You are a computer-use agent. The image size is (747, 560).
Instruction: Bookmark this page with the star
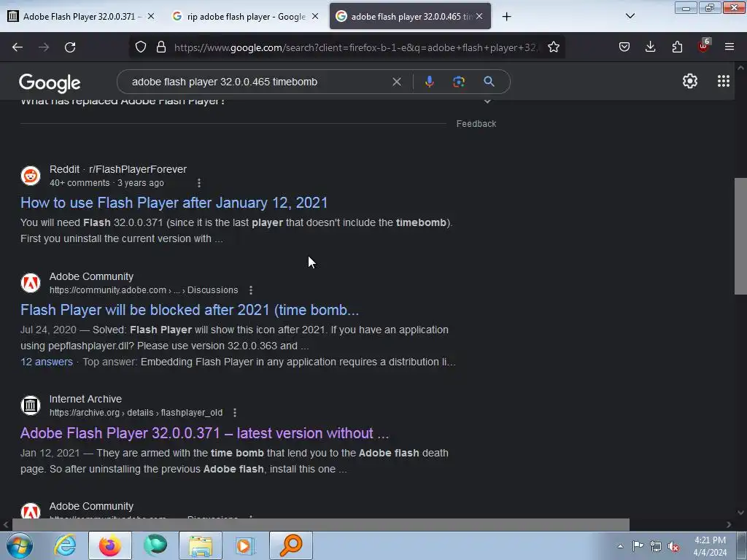553,47
